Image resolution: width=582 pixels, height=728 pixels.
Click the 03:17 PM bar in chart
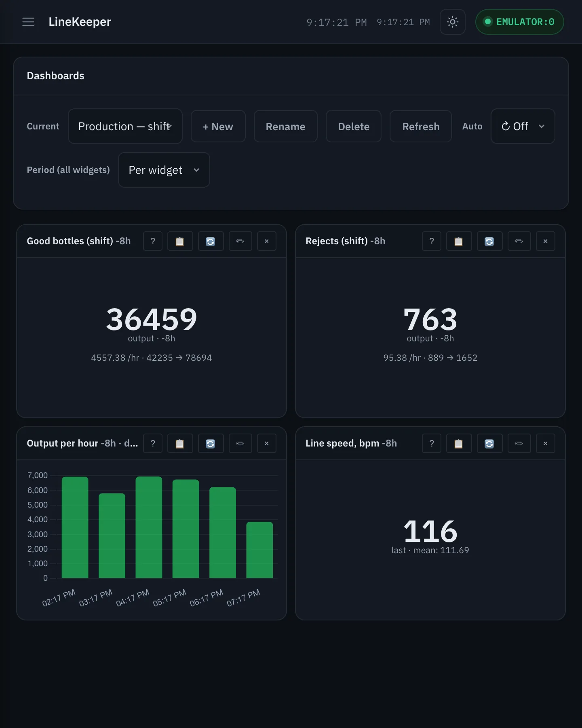click(x=112, y=535)
